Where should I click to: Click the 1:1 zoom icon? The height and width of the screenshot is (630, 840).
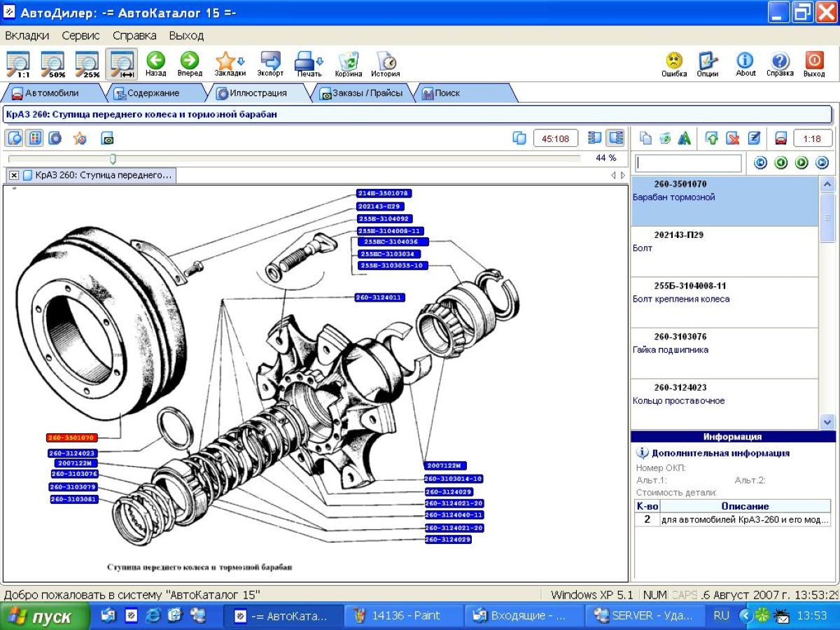pos(19,63)
